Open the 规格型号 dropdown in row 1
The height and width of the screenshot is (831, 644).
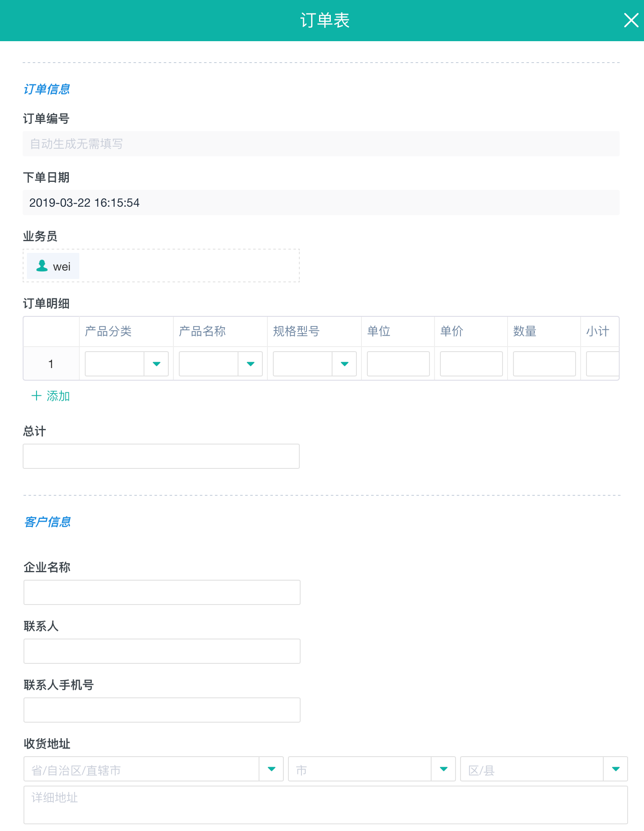tap(344, 364)
